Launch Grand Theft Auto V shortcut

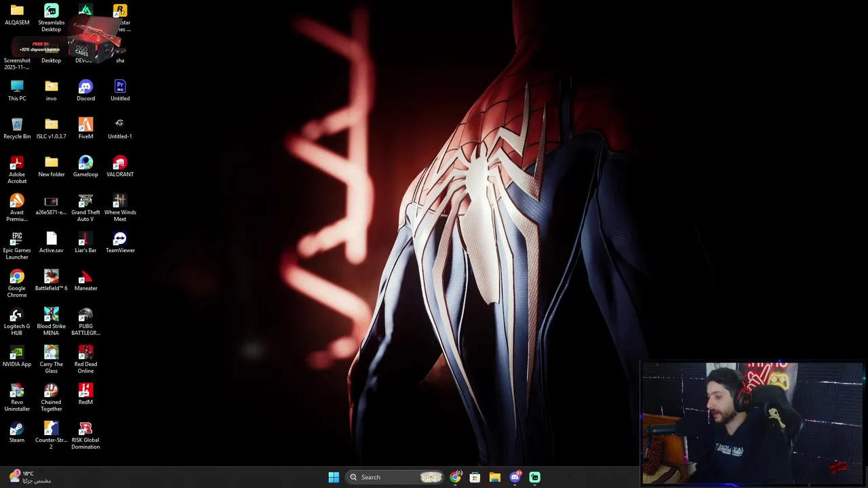(x=85, y=207)
